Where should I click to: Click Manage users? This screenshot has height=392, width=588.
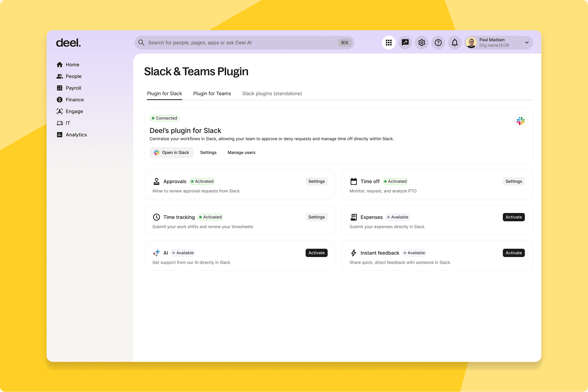(x=241, y=152)
